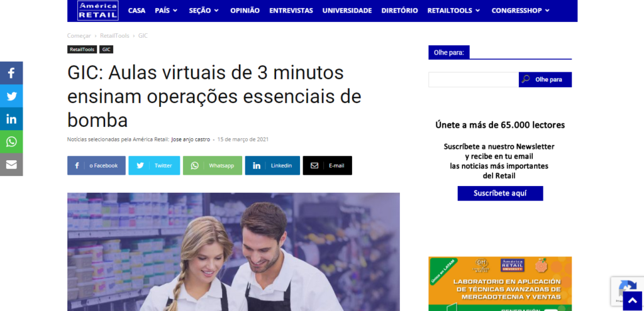Image resolution: width=644 pixels, height=311 pixels.
Task: Click the o Facebook share button
Action: pos(96,165)
